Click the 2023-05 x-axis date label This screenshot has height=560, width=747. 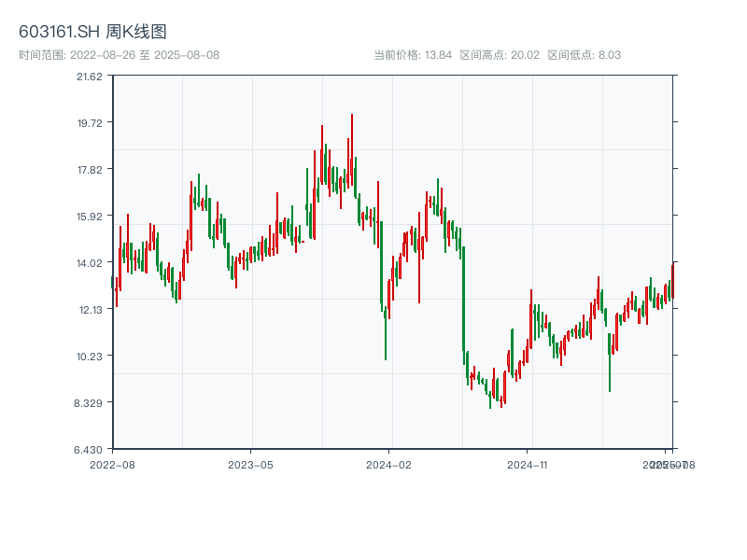pyautogui.click(x=250, y=464)
